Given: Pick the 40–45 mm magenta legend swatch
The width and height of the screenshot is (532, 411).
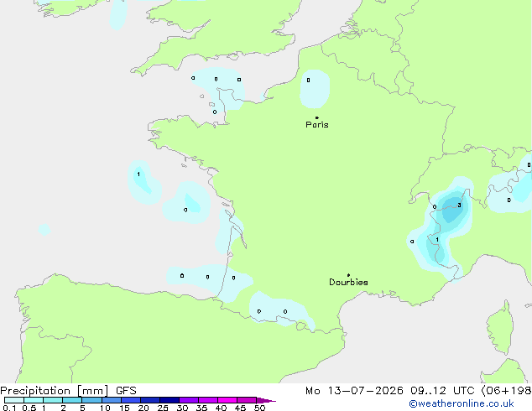Looking at the screenshot, I should click(227, 400).
